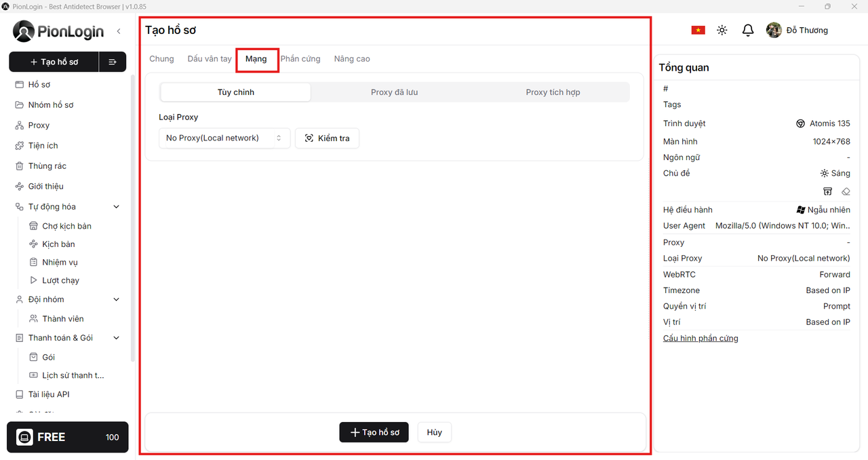868x460 pixels.
Task: Collapse the sidebar with the chevron arrow
Action: coord(119,31)
